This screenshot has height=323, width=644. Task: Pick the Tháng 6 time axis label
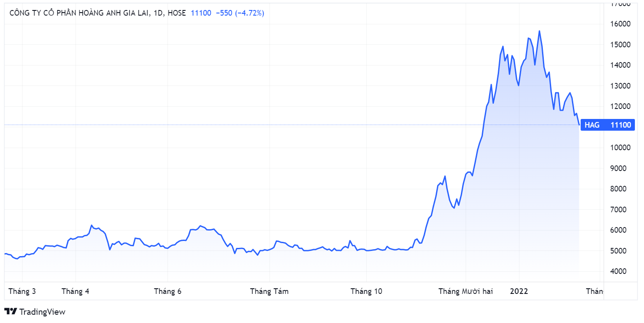168,291
